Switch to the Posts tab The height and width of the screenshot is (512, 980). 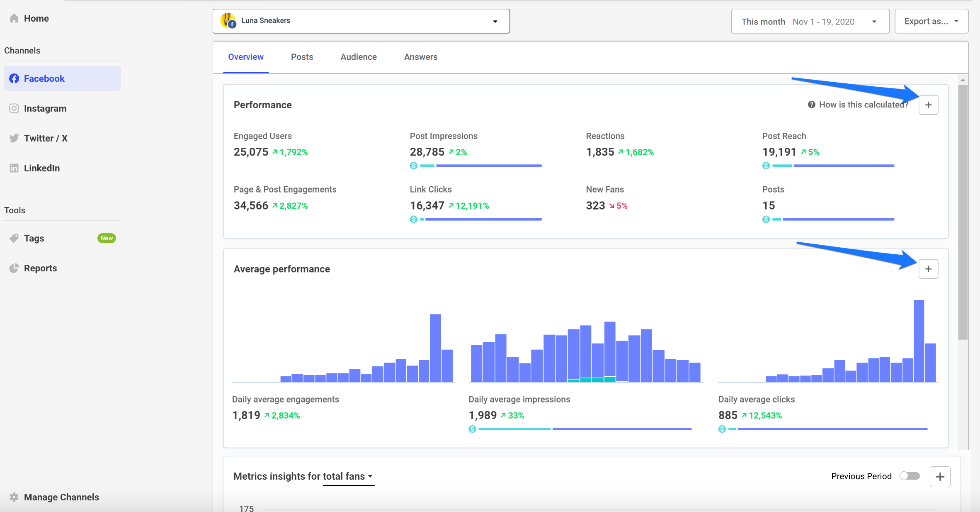[302, 57]
